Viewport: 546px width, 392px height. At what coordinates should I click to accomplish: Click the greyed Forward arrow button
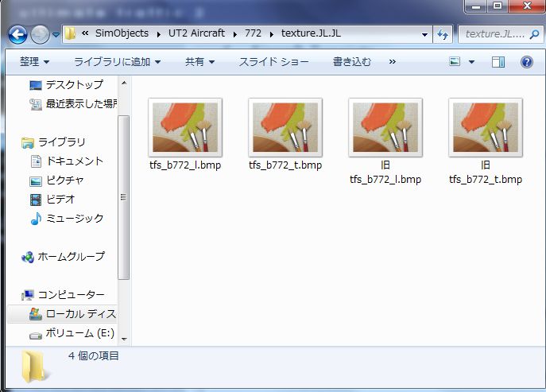[x=40, y=34]
